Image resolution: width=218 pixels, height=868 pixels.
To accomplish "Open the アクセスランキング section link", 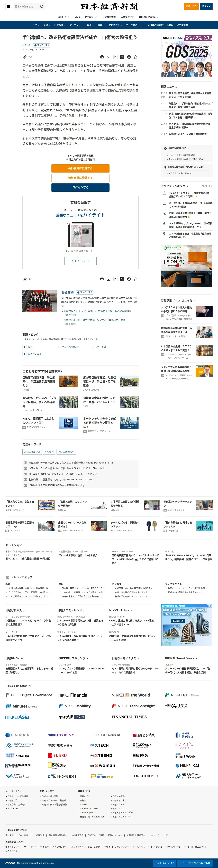I will 174,186.
